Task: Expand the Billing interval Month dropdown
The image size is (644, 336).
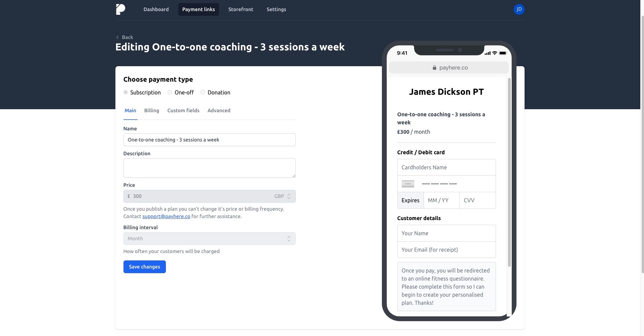Action: point(209,239)
